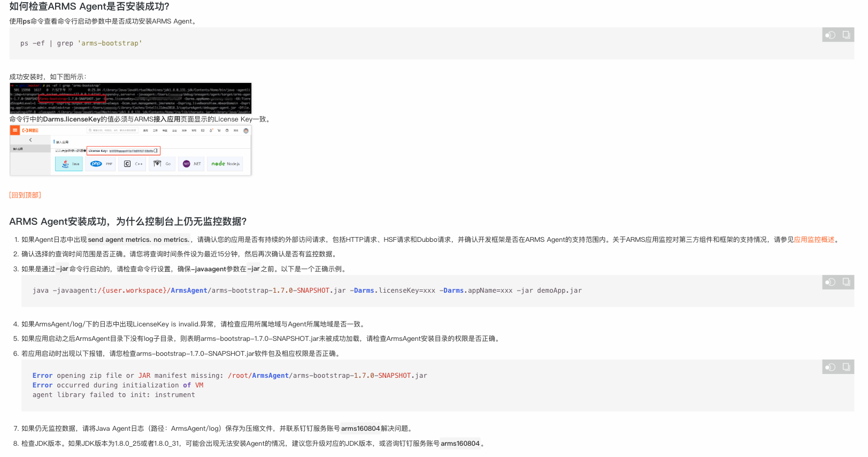Image resolution: width=868 pixels, height=457 pixels.
Task: Click the line Error occurred during initialization of VM
Action: tap(118, 385)
